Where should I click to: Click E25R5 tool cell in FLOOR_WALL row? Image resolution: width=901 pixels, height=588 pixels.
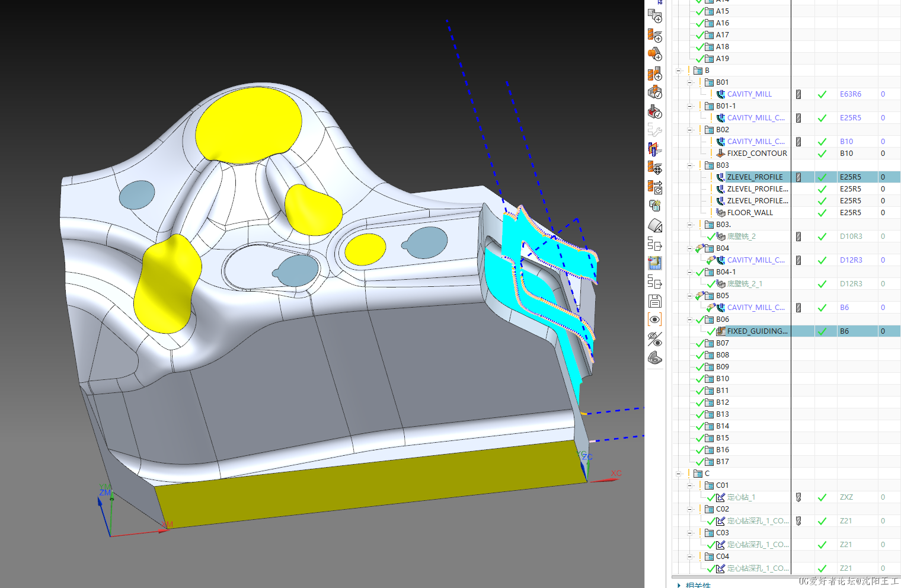[850, 213]
